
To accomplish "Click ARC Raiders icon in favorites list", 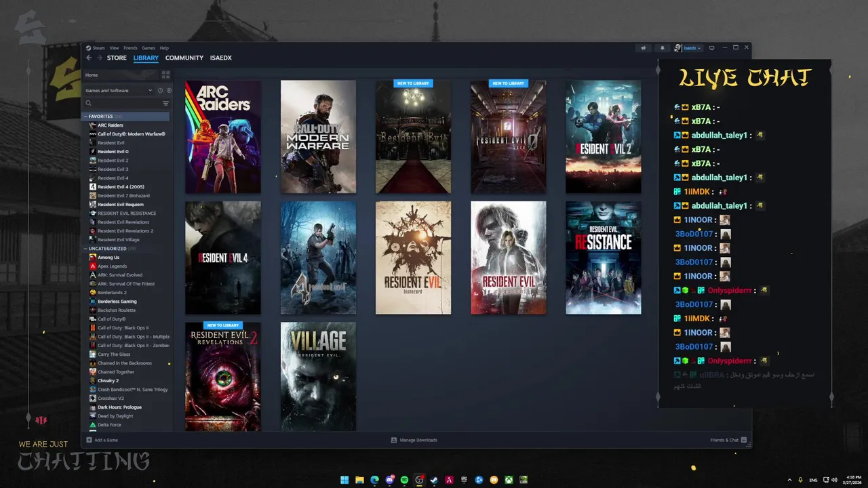I will tap(92, 125).
